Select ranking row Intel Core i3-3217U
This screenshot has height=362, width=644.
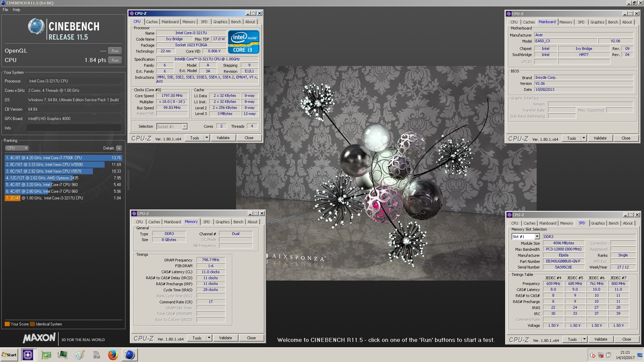click(63, 198)
